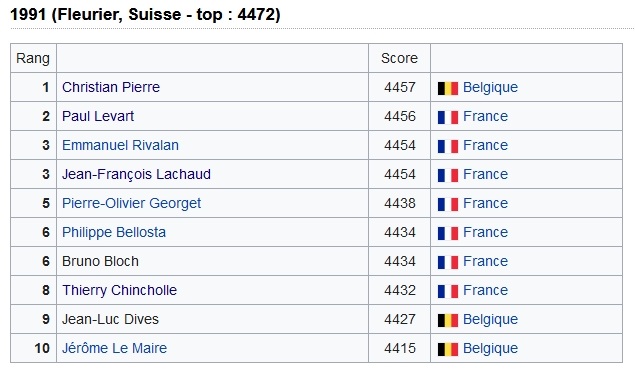
Task: Click the French flag in Emmanuel Rivalan's row
Action: tap(447, 146)
